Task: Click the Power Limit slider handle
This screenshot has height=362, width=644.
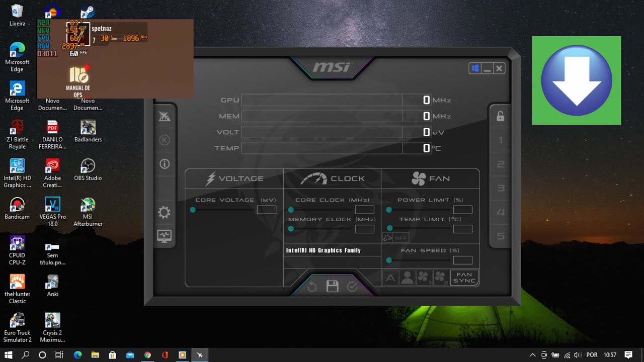Action: coord(389,210)
